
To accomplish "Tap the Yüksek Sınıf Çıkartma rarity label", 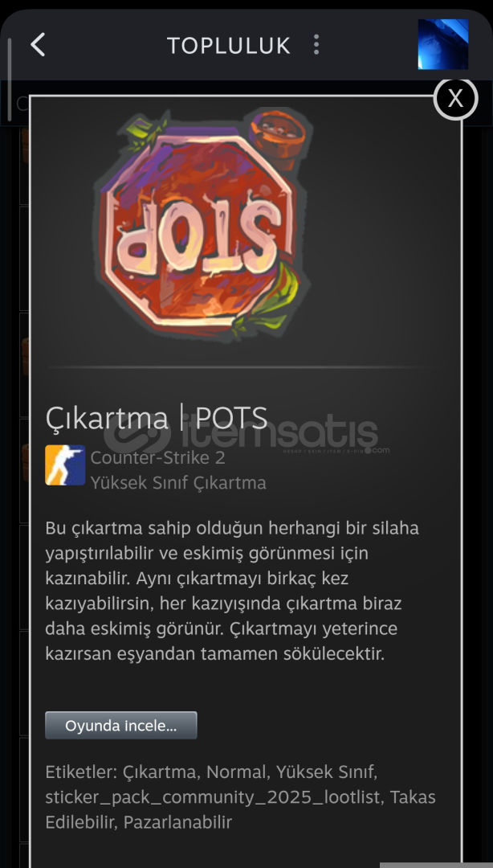I will (x=178, y=483).
